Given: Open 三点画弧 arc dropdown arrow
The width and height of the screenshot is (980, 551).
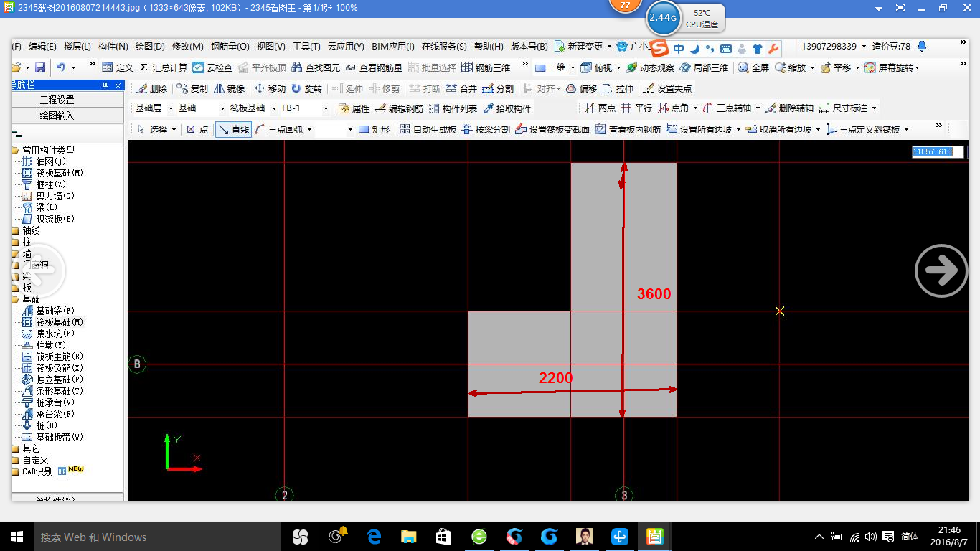Looking at the screenshot, I should pos(309,129).
